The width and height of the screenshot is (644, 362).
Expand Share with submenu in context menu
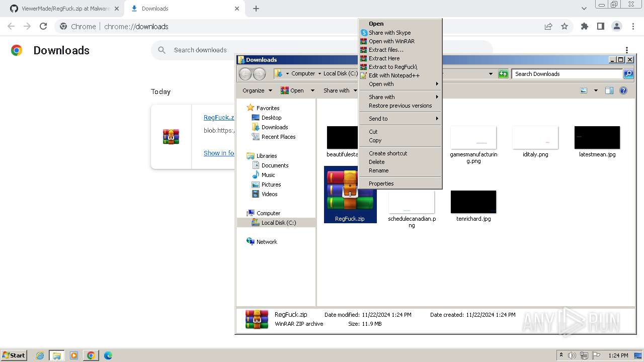pos(400,97)
